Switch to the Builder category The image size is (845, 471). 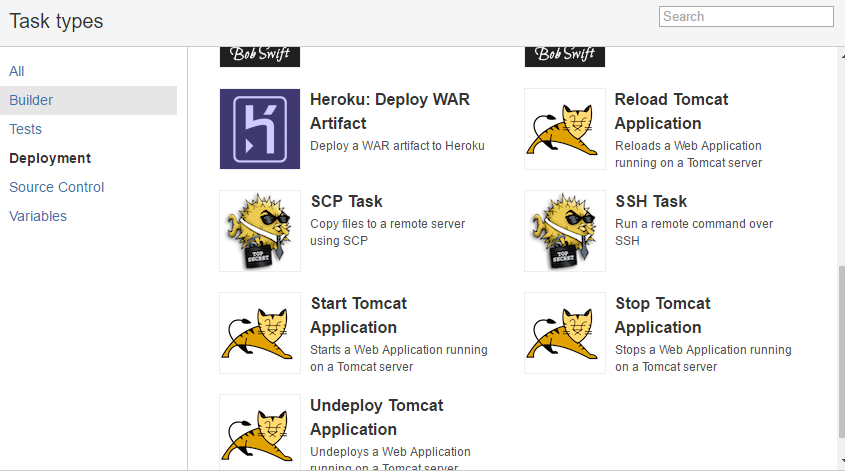coord(88,100)
